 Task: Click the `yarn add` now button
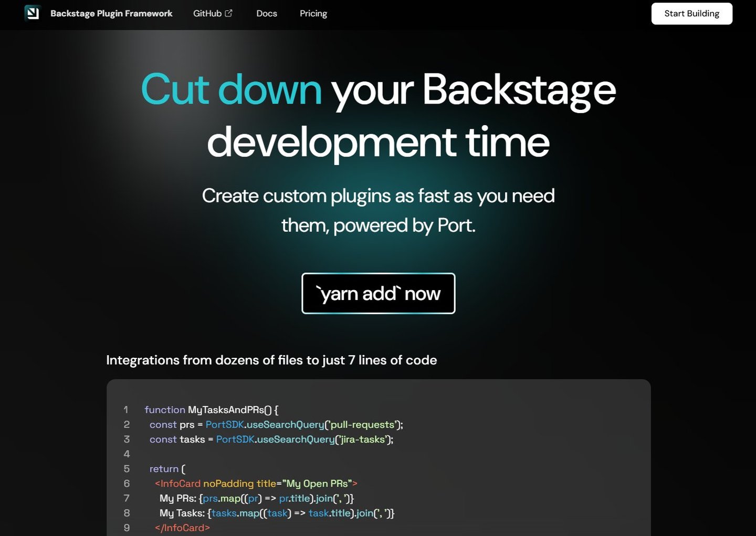379,293
